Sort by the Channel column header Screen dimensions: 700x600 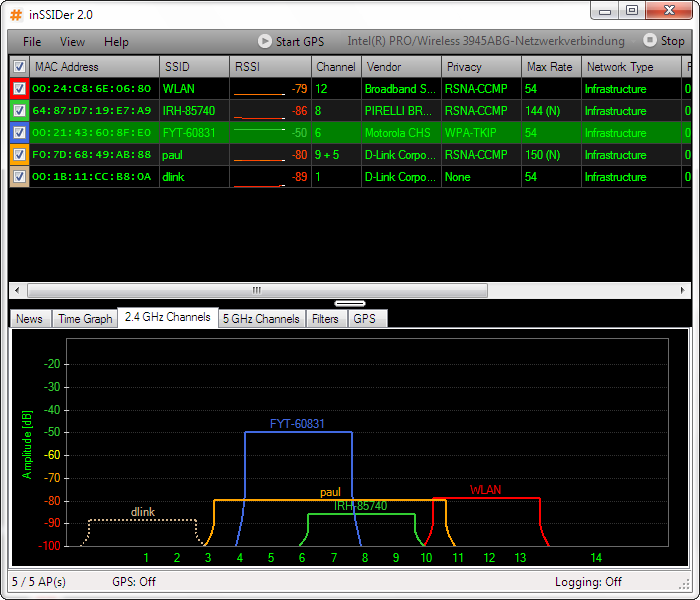(x=335, y=67)
